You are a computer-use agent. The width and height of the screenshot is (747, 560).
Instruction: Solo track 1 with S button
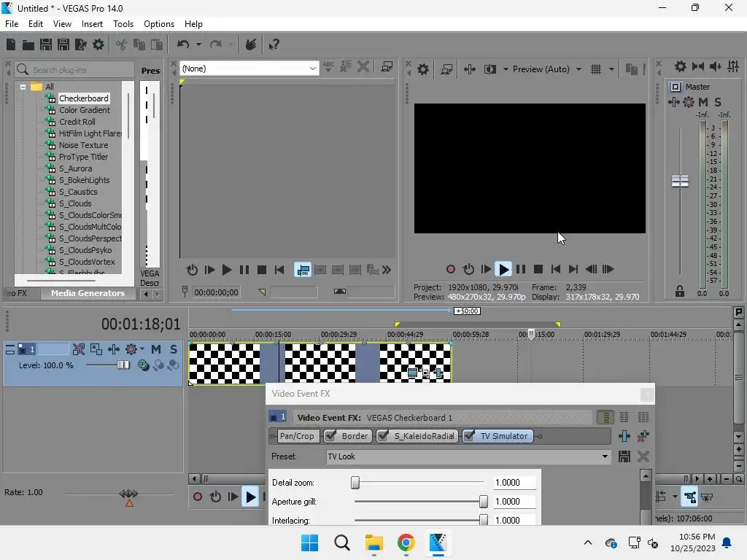[x=174, y=349]
